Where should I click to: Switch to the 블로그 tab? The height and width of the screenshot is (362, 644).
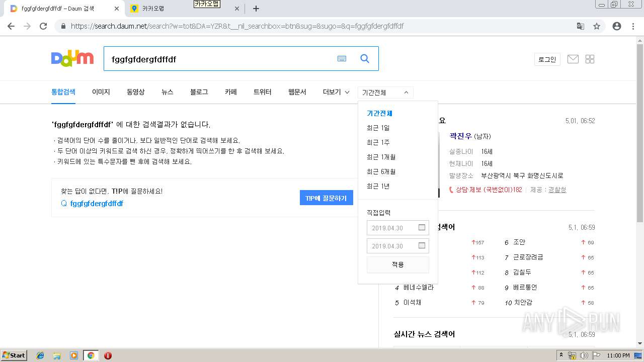point(199,92)
